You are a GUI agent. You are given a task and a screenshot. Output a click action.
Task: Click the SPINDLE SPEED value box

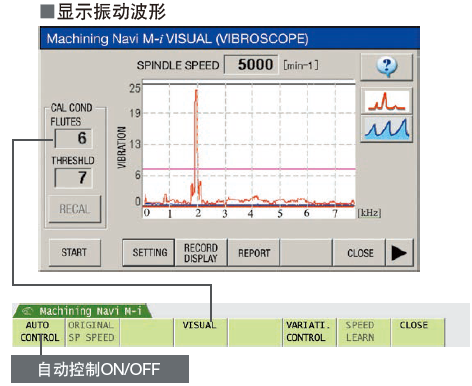(x=251, y=65)
